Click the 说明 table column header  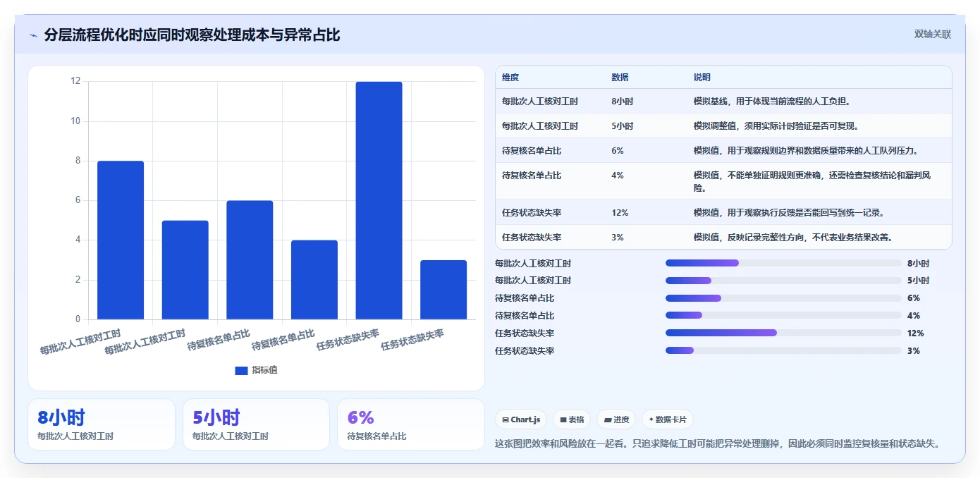(x=702, y=78)
